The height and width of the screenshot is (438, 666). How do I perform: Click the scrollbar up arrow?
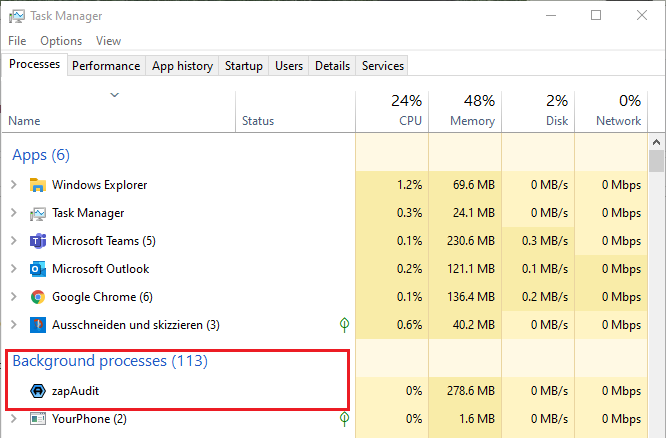pyautogui.click(x=656, y=142)
